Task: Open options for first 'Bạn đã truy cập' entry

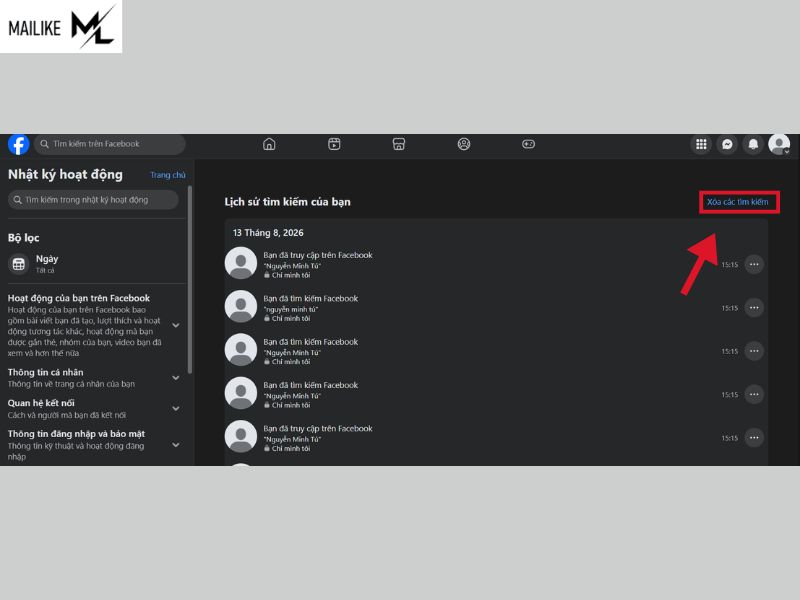Action: tap(754, 264)
